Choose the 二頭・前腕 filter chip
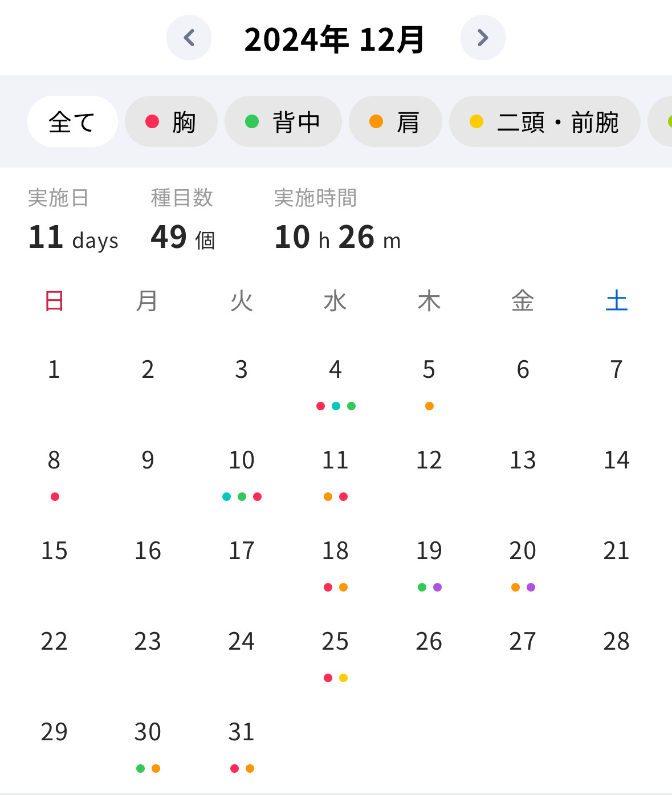The image size is (672, 795). tap(545, 121)
